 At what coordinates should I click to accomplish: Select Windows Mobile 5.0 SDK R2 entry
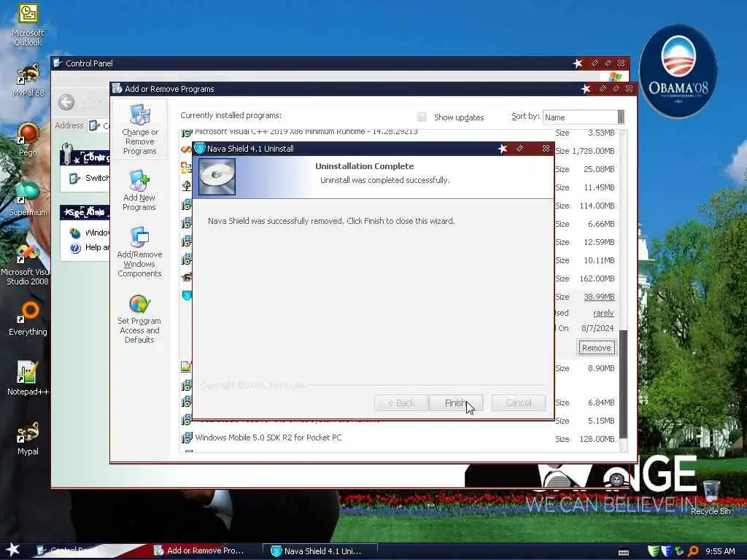point(268,437)
